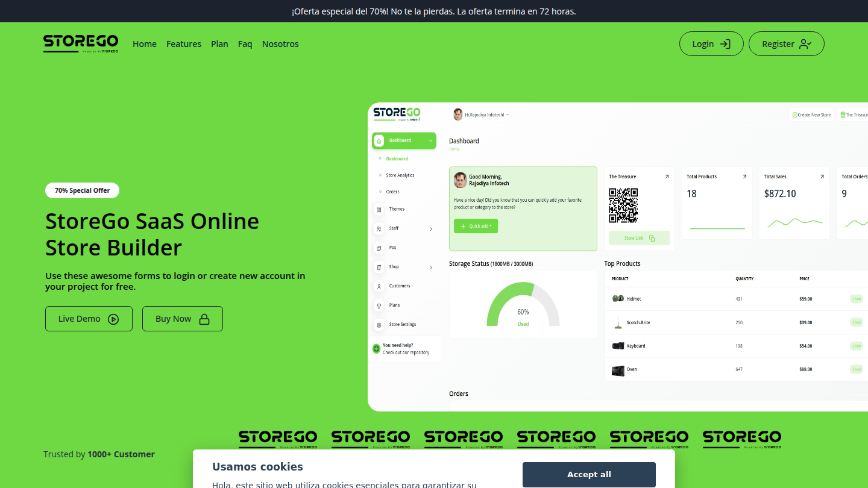Select the Features menu item
Image resolution: width=868 pixels, height=488 pixels.
(184, 43)
